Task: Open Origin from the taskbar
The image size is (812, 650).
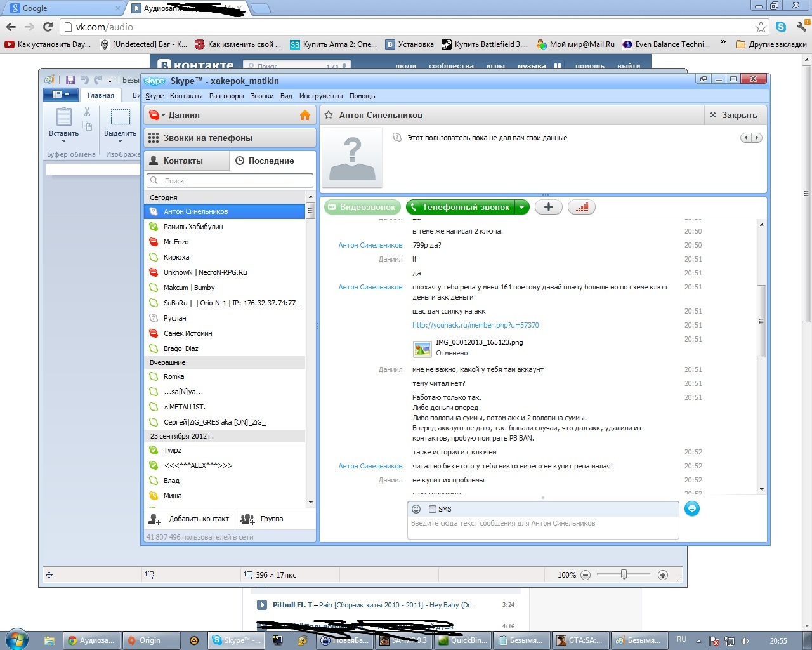Action: pyautogui.click(x=151, y=640)
